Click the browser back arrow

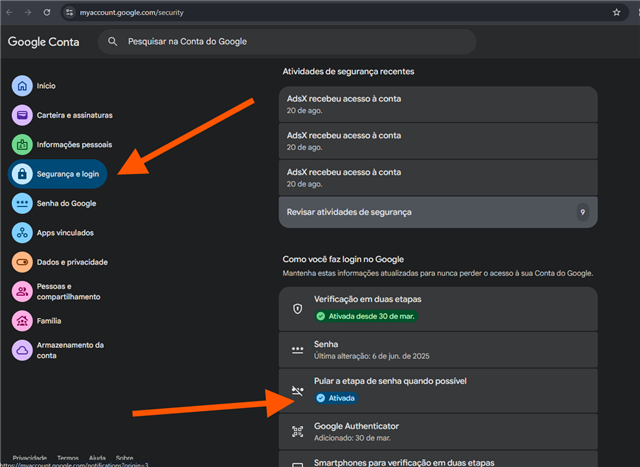[9, 13]
